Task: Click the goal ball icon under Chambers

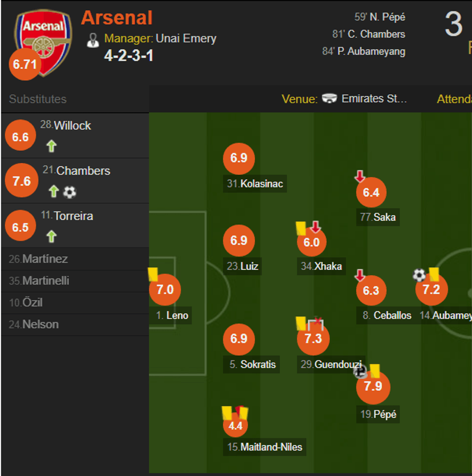Action: [70, 192]
